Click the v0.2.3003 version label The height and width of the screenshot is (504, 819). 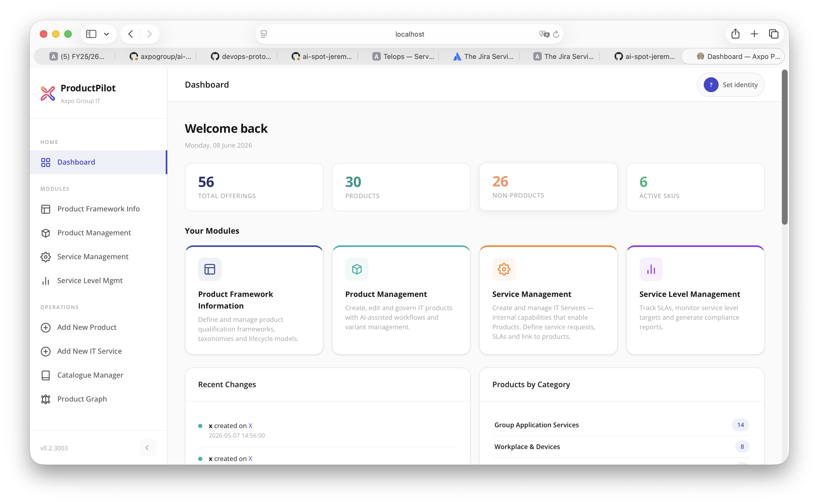coord(54,448)
